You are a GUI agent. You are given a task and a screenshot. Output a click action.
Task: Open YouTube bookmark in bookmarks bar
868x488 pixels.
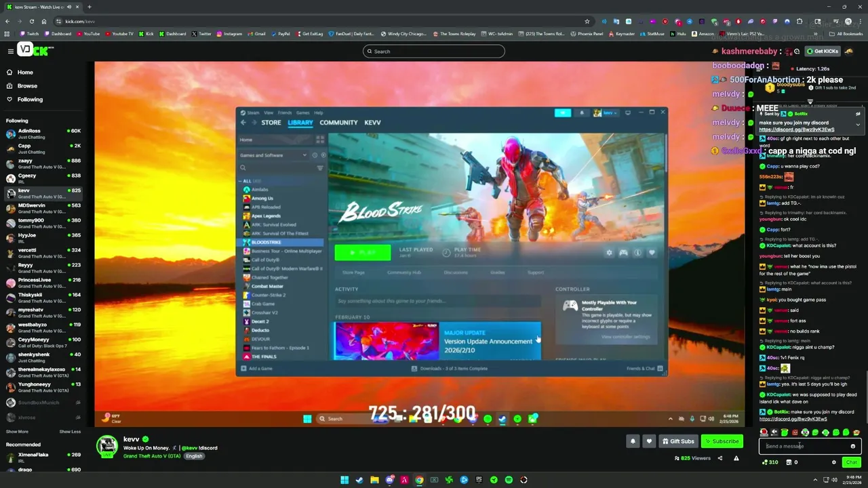pos(87,34)
